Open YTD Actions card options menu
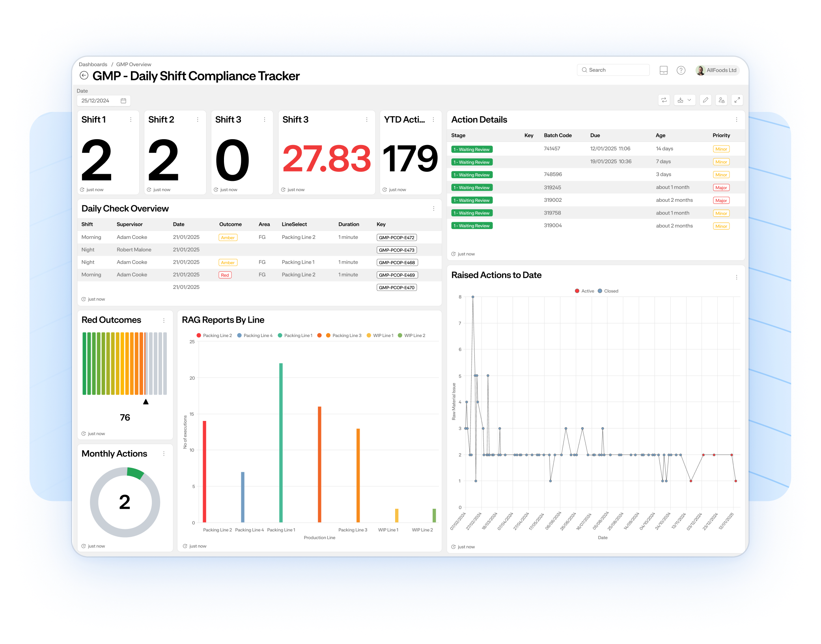 click(x=433, y=119)
